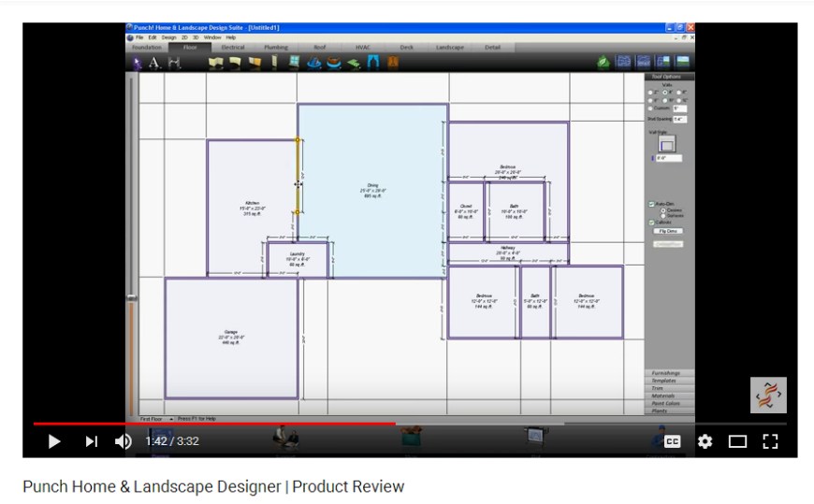Expand the Plants library panel
Screen dimensions: 814x504
[x=669, y=410]
